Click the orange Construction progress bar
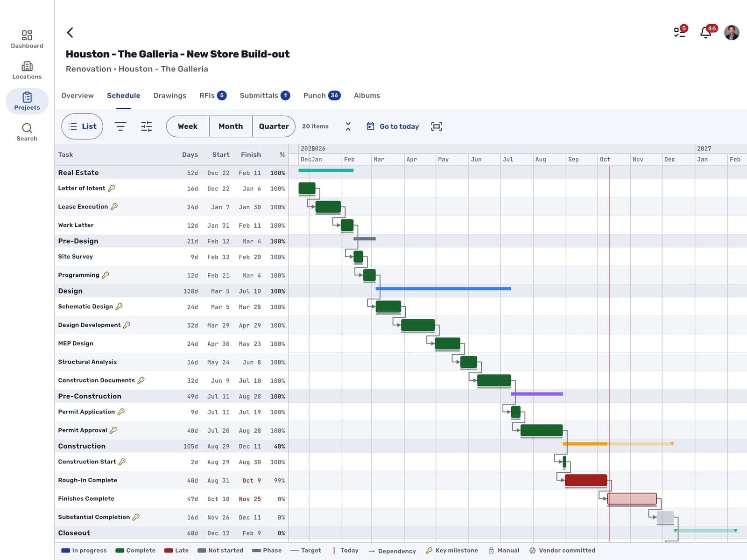Image resolution: width=747 pixels, height=560 pixels. tap(585, 444)
